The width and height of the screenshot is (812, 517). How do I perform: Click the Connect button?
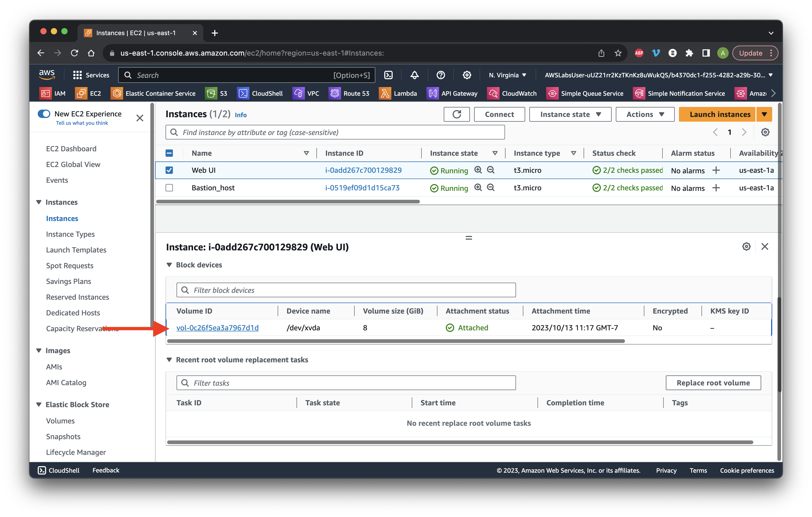499,114
